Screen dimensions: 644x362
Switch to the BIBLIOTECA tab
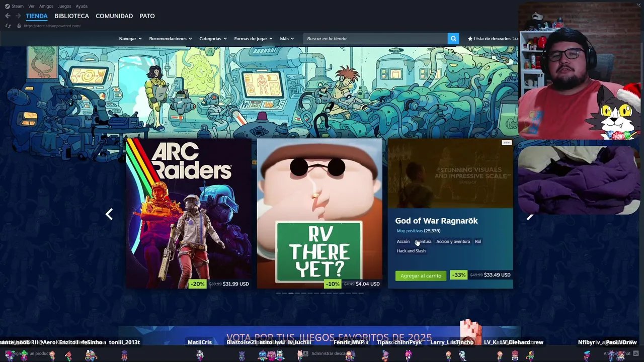tap(71, 16)
